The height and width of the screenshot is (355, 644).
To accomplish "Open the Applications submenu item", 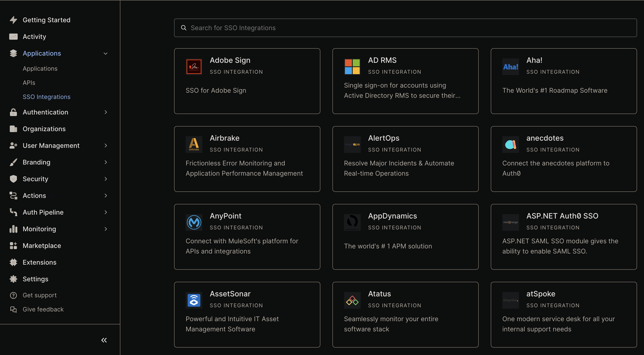I will click(40, 69).
